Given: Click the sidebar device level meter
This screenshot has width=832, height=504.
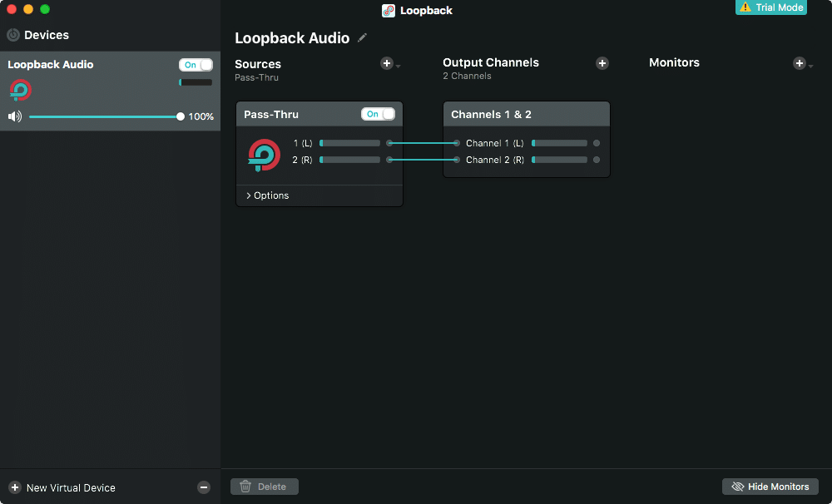Looking at the screenshot, I should point(196,82).
